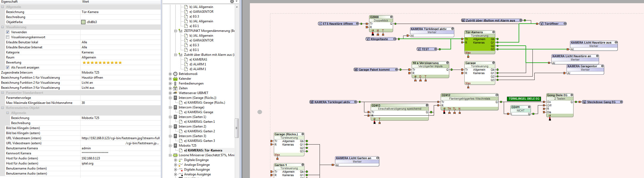Uncheck the Verwenden checkbox

[x=8, y=32]
